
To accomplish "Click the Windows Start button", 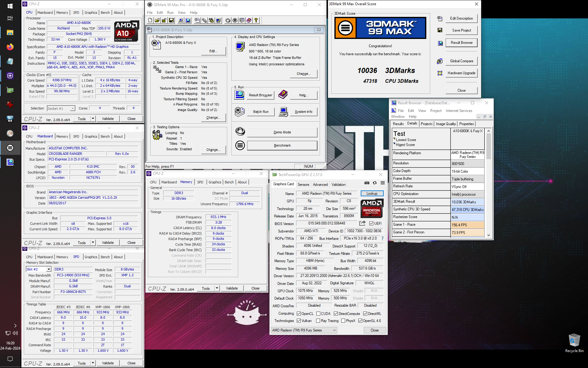I will [x=10, y=6].
